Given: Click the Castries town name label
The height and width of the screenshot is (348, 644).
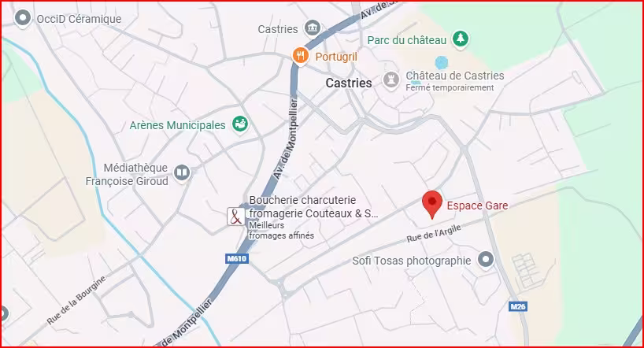Looking at the screenshot, I should point(349,83).
